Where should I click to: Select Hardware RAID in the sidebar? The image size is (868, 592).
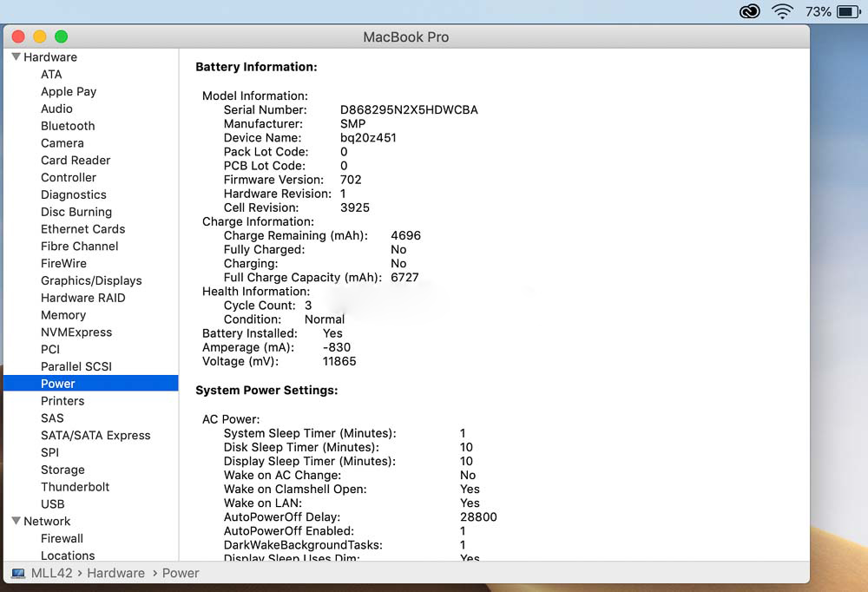pyautogui.click(x=82, y=298)
